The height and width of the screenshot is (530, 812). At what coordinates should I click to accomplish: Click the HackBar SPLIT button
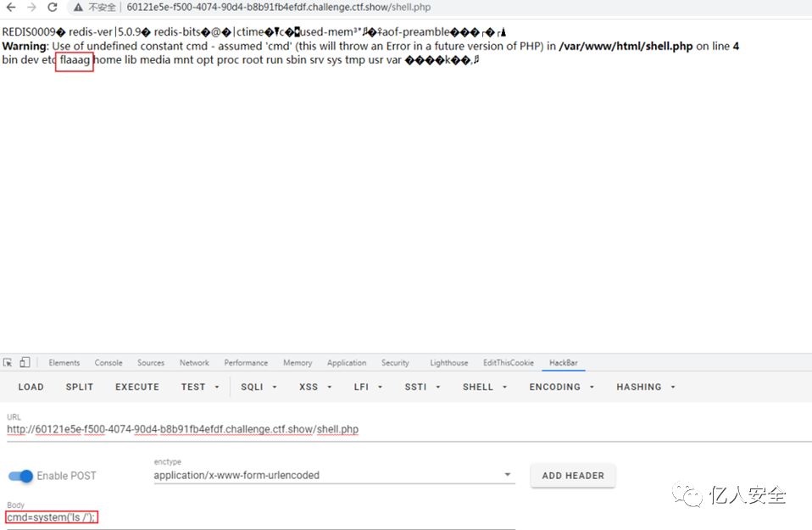(x=79, y=387)
